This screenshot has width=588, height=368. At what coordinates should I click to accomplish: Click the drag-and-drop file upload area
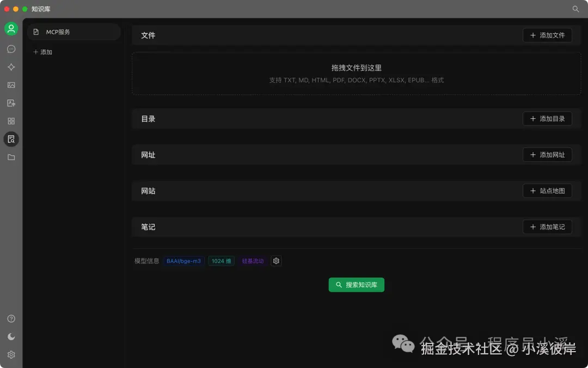click(357, 73)
